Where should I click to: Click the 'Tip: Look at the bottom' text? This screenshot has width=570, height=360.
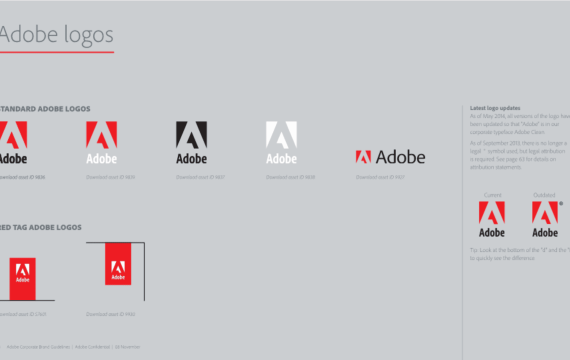pyautogui.click(x=520, y=254)
